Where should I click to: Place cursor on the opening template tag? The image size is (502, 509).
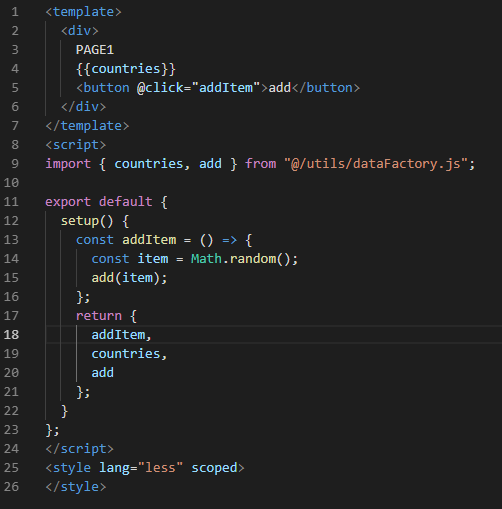83,12
